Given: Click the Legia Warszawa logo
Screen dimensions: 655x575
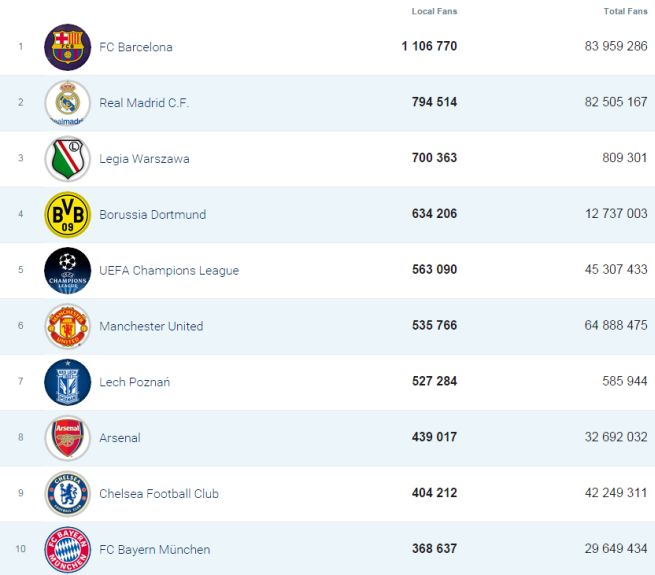Looking at the screenshot, I should coord(68,159).
